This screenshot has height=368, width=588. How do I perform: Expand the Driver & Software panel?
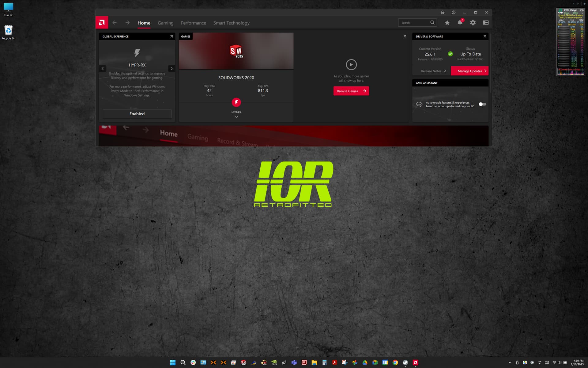click(485, 36)
